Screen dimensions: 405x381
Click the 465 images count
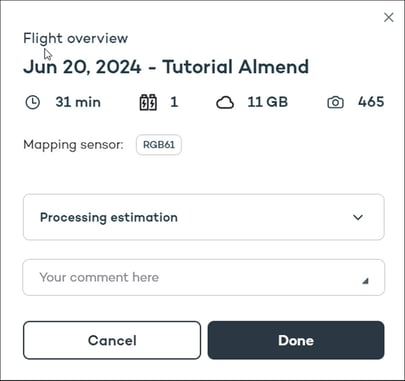(x=371, y=102)
